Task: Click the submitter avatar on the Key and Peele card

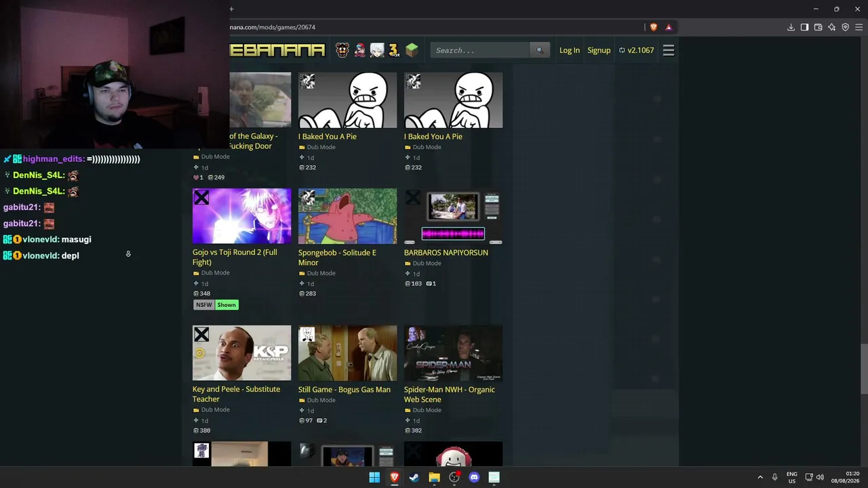Action: pos(201,334)
